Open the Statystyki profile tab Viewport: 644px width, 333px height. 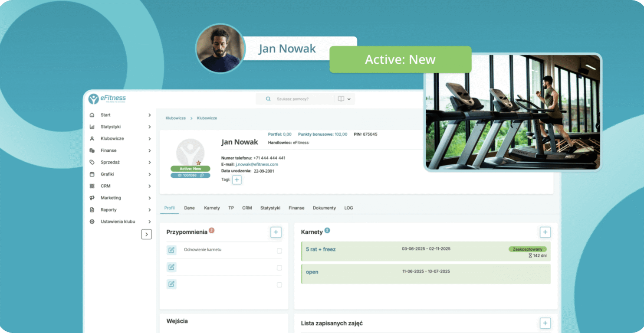click(x=270, y=208)
